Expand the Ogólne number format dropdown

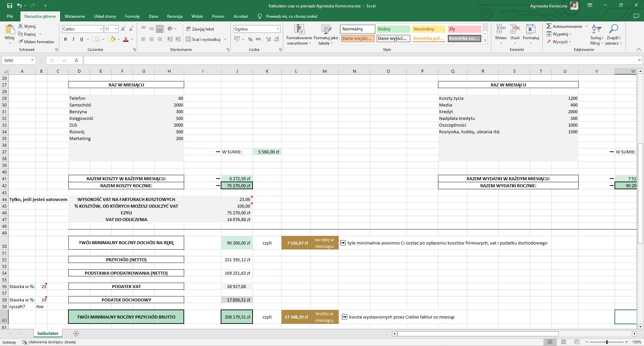(278, 29)
